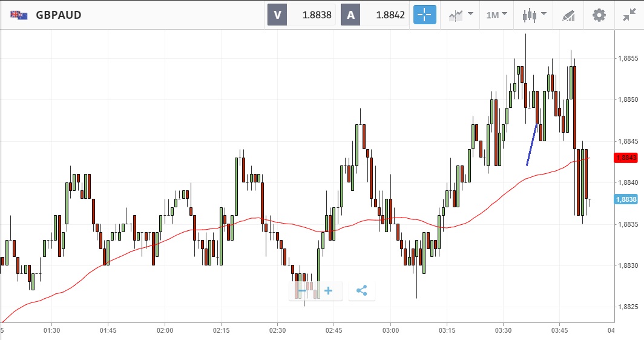Click the GBPAUD flag icon
This screenshot has width=644, height=340.
18,15
